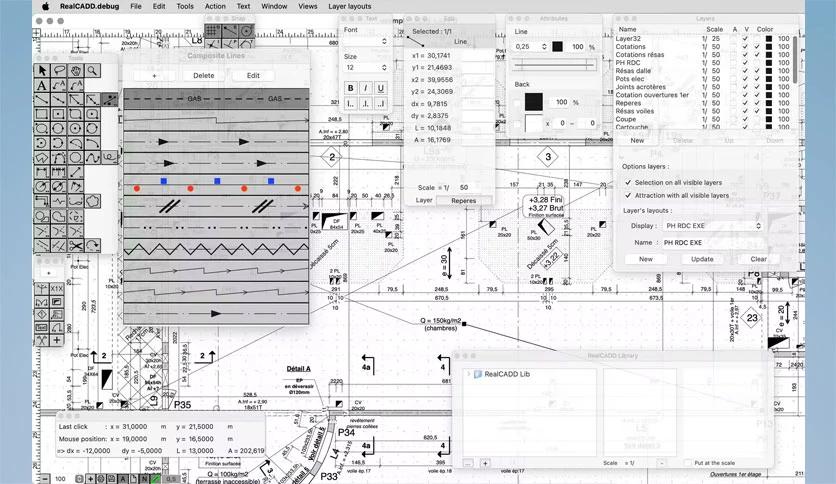The width and height of the screenshot is (836, 484).
Task: Click the + button in Composite Lines
Action: pyautogui.click(x=154, y=76)
